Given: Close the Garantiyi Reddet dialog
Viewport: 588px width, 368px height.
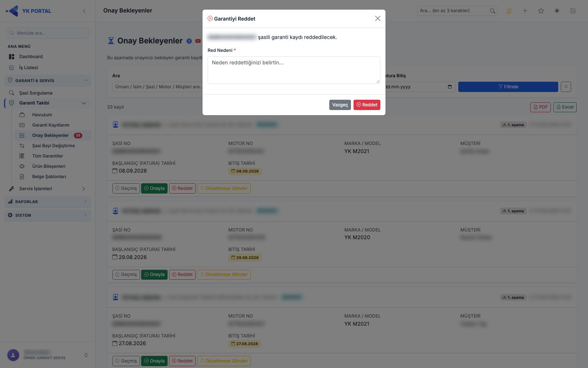Looking at the screenshot, I should click(377, 18).
